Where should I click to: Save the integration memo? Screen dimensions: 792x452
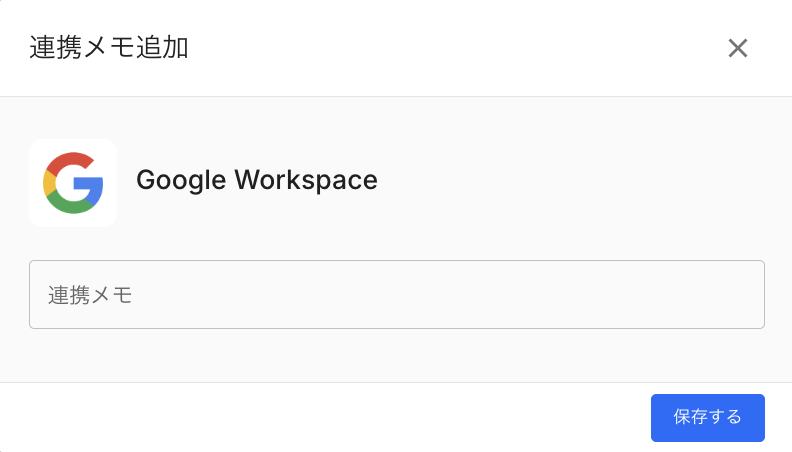point(707,417)
